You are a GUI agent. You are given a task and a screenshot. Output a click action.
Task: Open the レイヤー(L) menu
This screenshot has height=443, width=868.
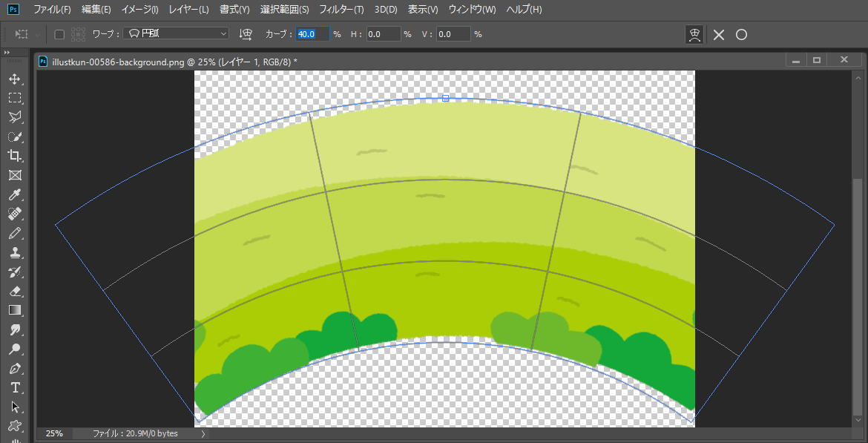pos(188,10)
